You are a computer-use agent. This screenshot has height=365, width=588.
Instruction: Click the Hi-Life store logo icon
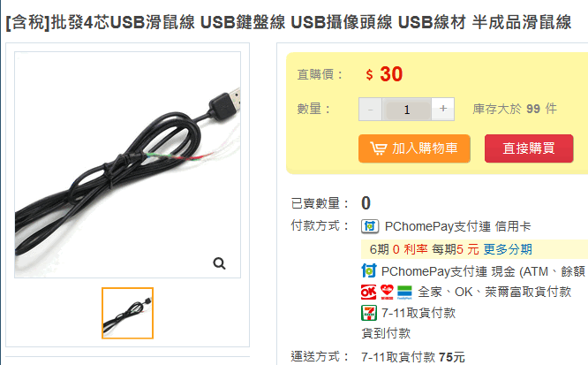387,292
